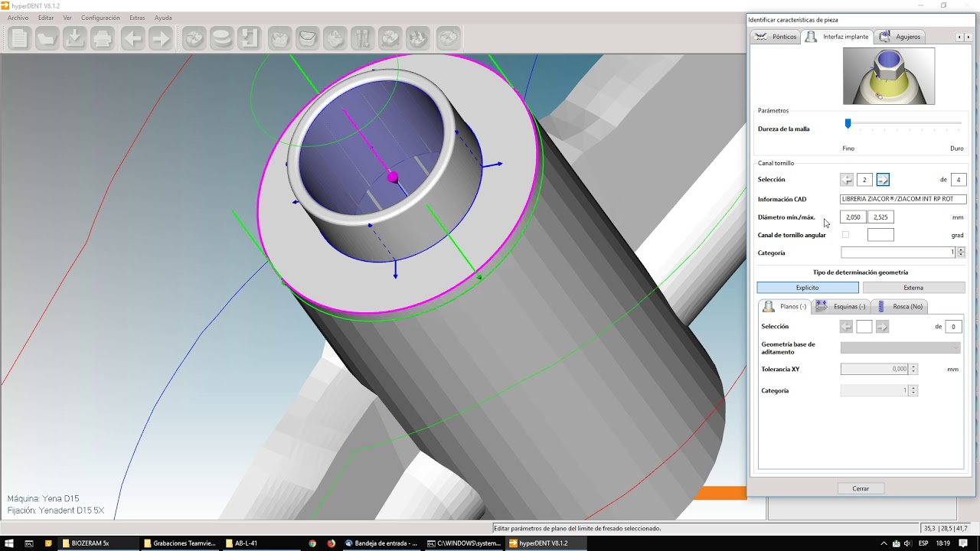Click the screw channel selection number field
Viewport: 980px width, 551px height.
864,180
